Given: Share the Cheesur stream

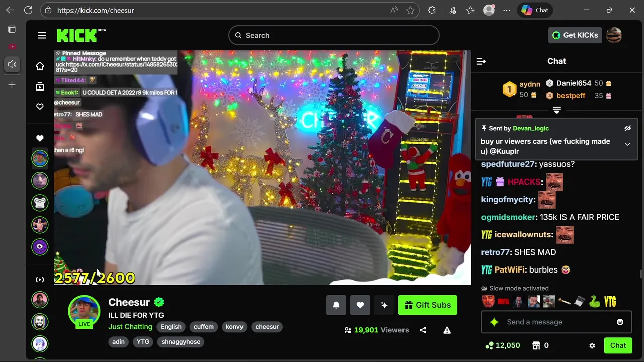Looking at the screenshot, I should tap(423, 330).
